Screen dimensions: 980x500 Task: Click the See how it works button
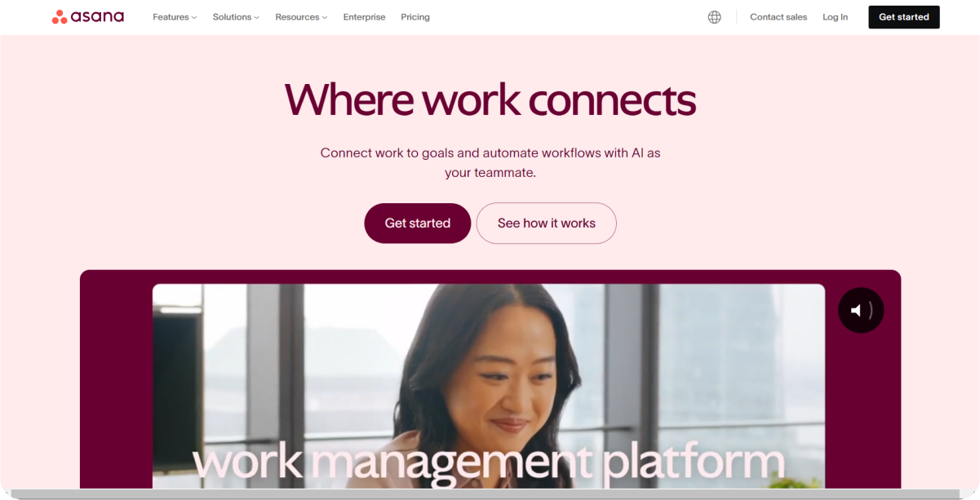coord(546,223)
